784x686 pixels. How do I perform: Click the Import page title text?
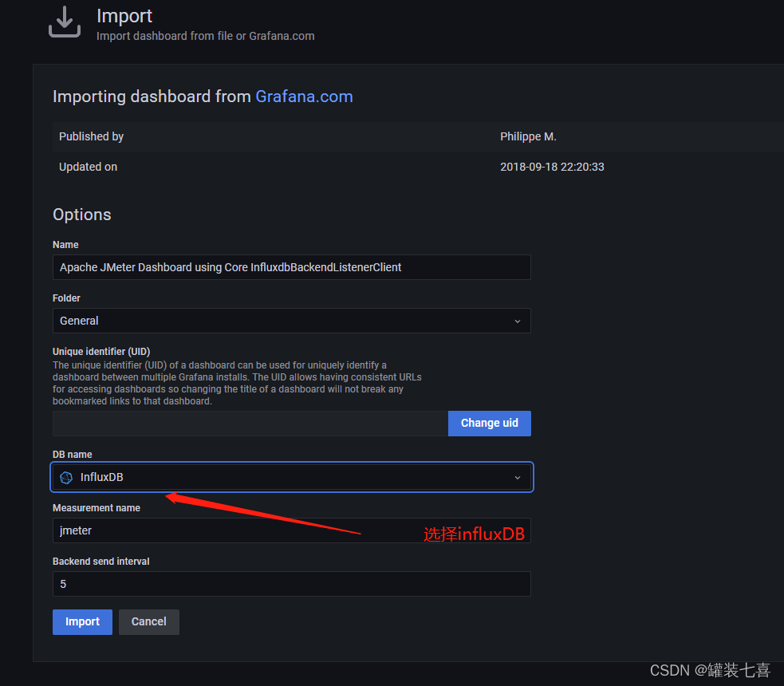click(124, 15)
